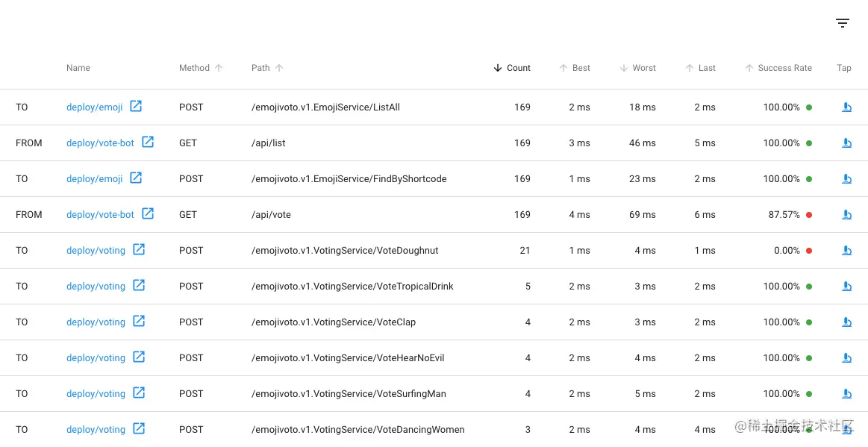Screen dimensions: 868x447
Task: Sort by Count column header
Action: pos(511,68)
